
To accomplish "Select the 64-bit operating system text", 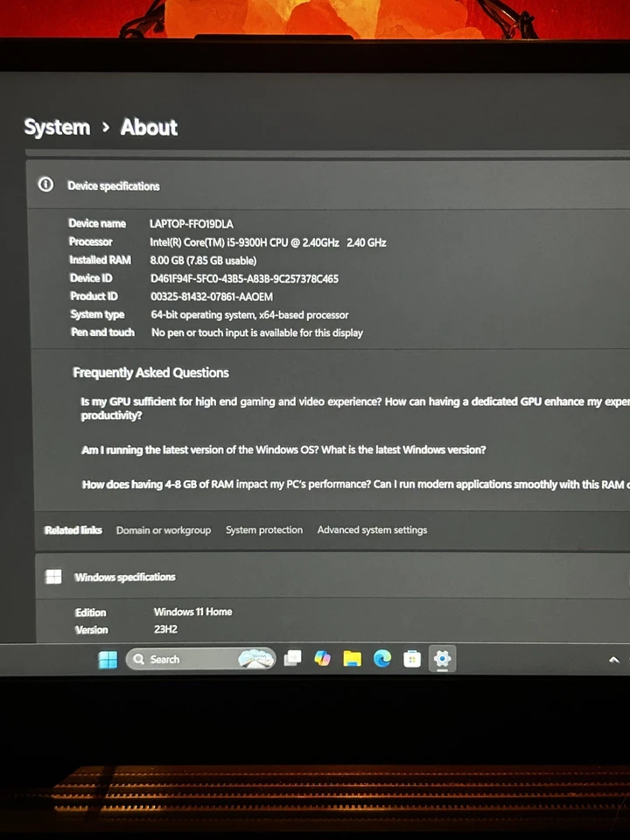I will coord(249,315).
